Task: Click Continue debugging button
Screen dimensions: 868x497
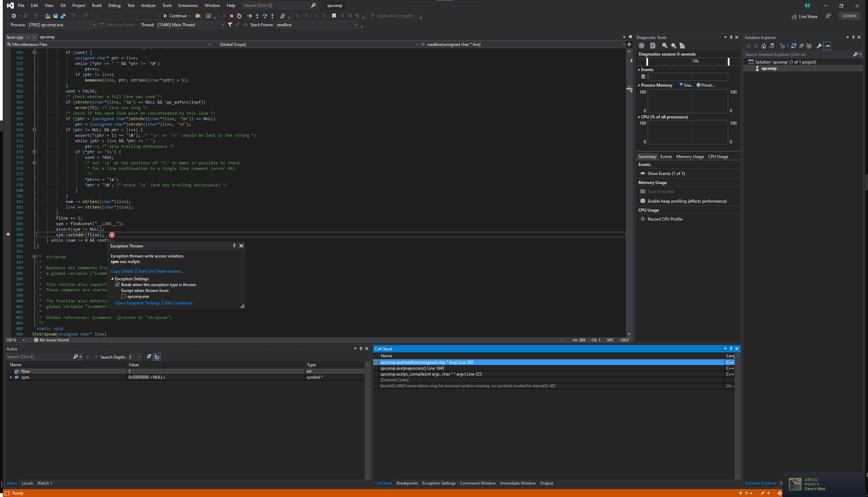Action: pyautogui.click(x=177, y=16)
